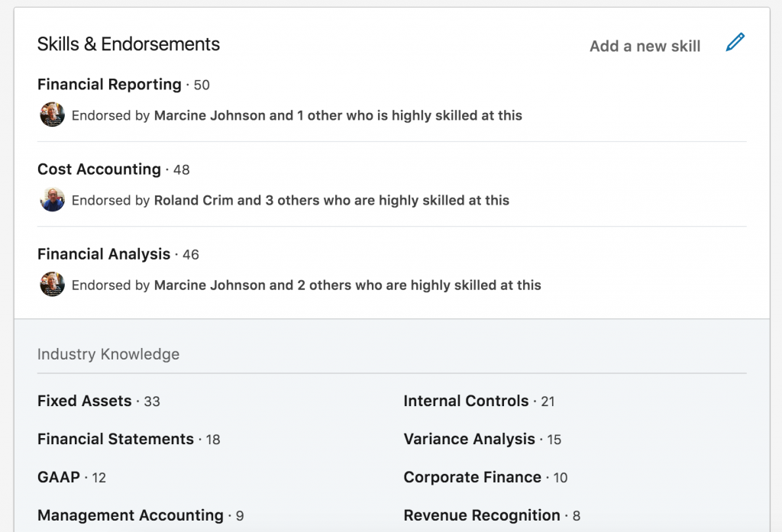Open the Financial Analysis skill

pos(104,253)
